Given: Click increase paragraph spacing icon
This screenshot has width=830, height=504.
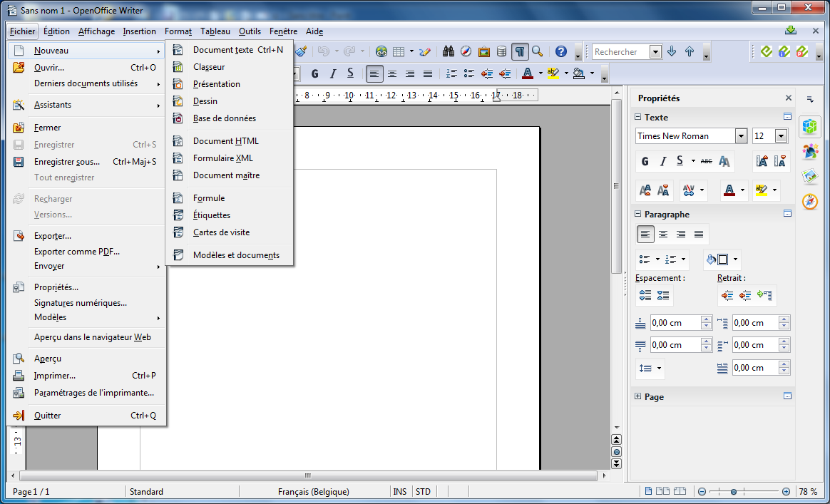Looking at the screenshot, I should [x=645, y=295].
